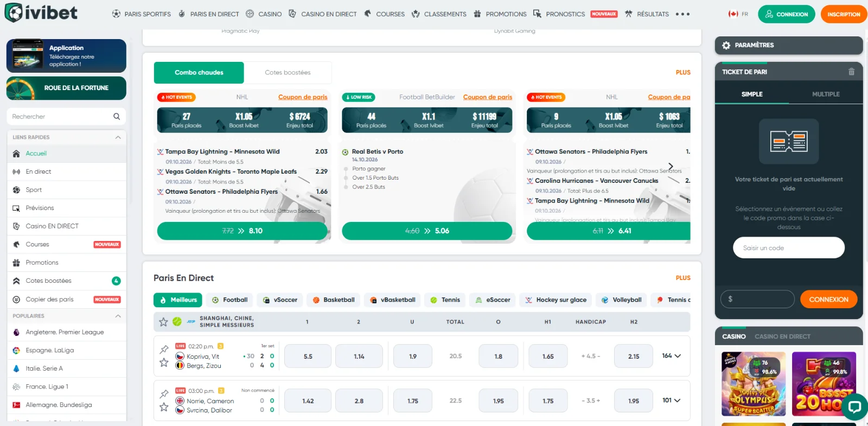Expand the 164 markets dropdown
This screenshot has width=868, height=426.
[x=671, y=356]
